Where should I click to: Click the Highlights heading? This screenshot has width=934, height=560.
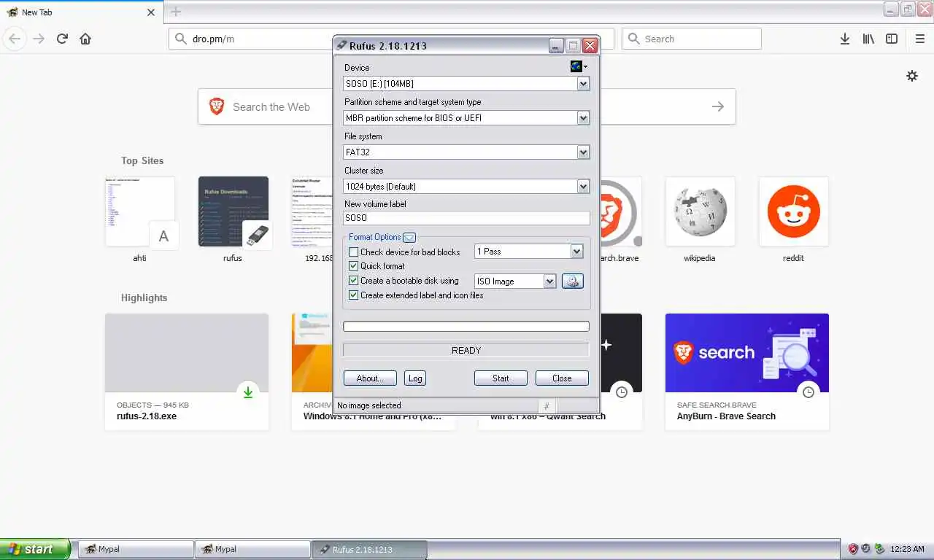(x=144, y=297)
